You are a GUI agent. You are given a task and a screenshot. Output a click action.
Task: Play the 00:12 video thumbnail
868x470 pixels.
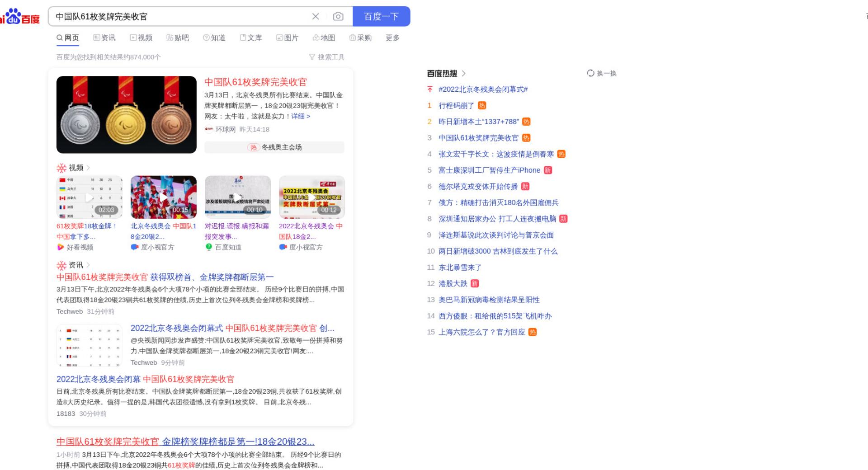point(312,197)
